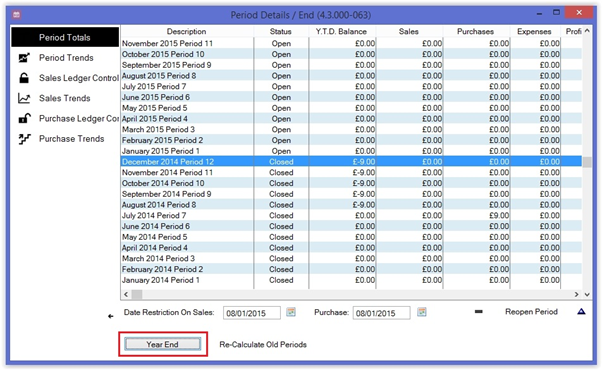
Task: Click the horizontal scrollbar thumb
Action: coord(137,294)
